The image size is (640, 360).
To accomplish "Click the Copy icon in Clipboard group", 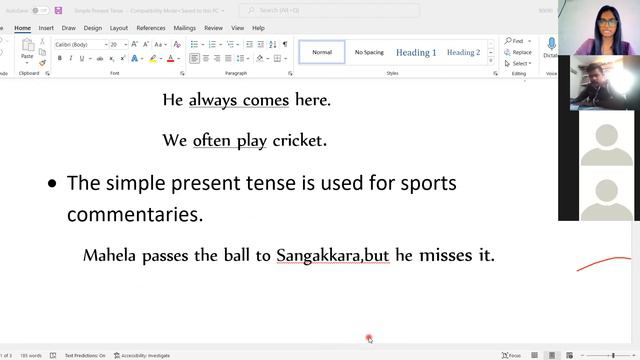I will coord(42,52).
